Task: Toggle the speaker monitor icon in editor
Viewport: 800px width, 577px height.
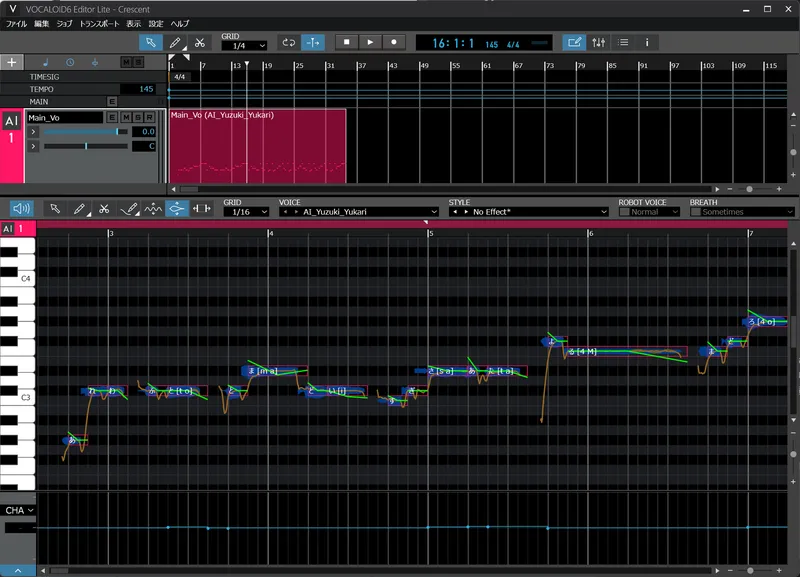Action: (22, 208)
